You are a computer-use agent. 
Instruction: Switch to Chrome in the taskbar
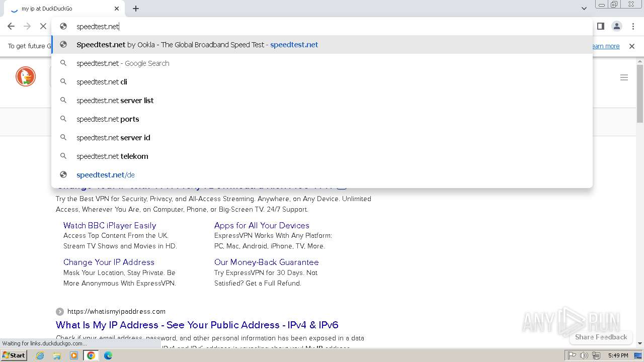[91, 355]
